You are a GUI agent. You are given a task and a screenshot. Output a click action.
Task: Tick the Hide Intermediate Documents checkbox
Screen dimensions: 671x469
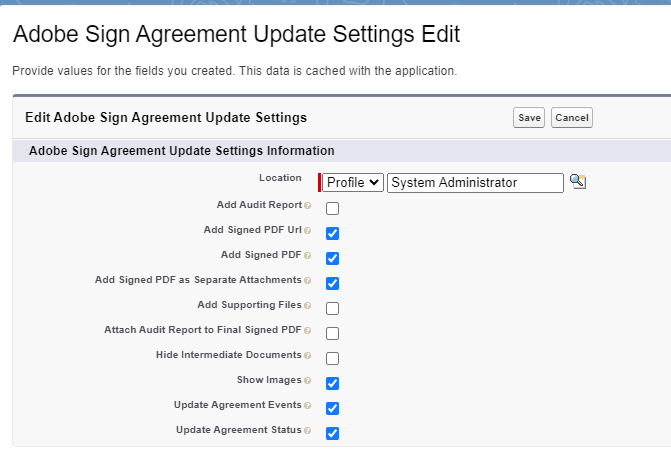click(333, 358)
